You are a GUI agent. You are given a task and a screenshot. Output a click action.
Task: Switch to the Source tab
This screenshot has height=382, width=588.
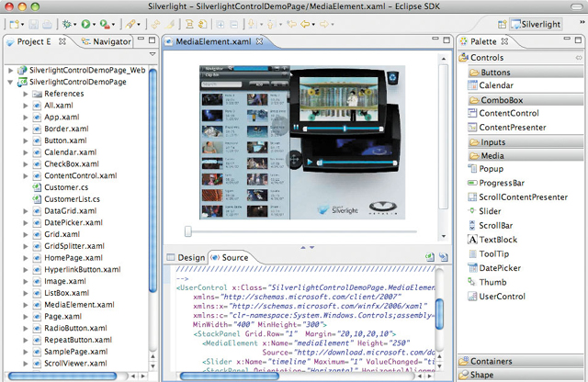point(230,257)
